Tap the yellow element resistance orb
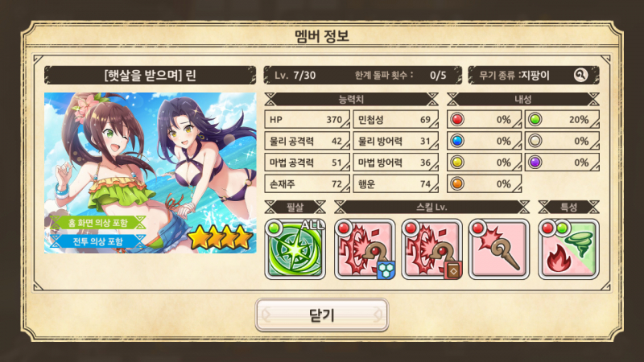The height and width of the screenshot is (362, 644). pyautogui.click(x=457, y=162)
